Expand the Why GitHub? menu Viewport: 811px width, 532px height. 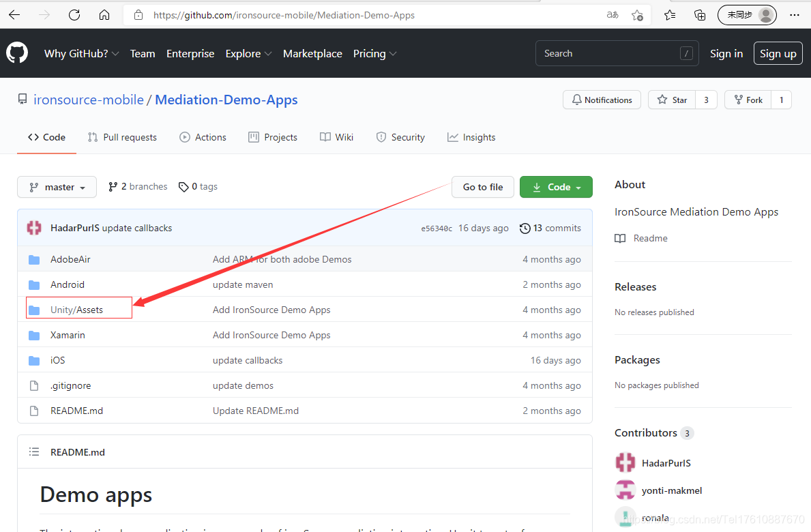81,54
